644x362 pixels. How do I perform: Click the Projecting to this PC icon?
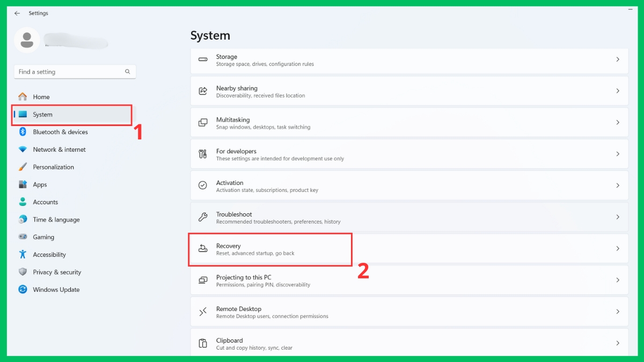click(x=203, y=280)
